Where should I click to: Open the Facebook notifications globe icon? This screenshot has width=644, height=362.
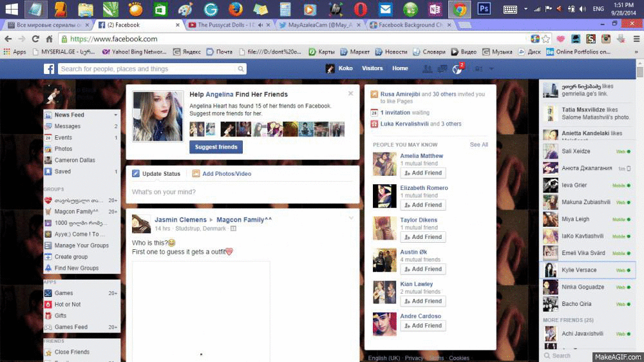click(457, 69)
